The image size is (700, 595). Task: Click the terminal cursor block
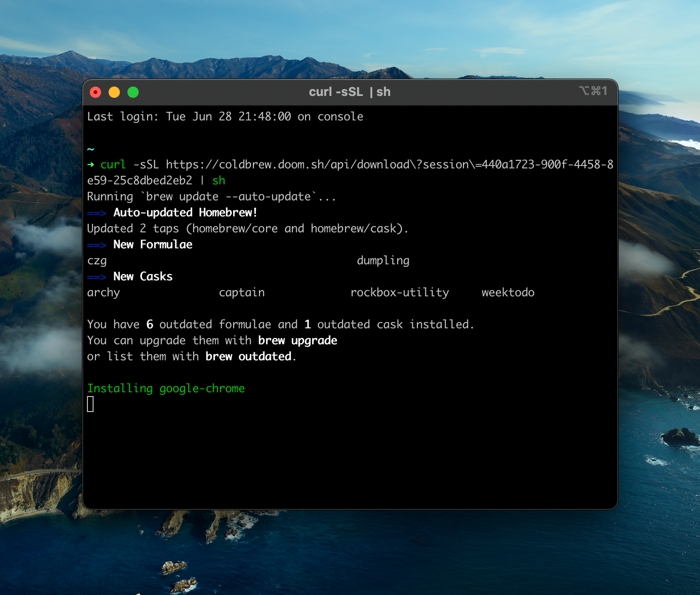click(x=90, y=404)
